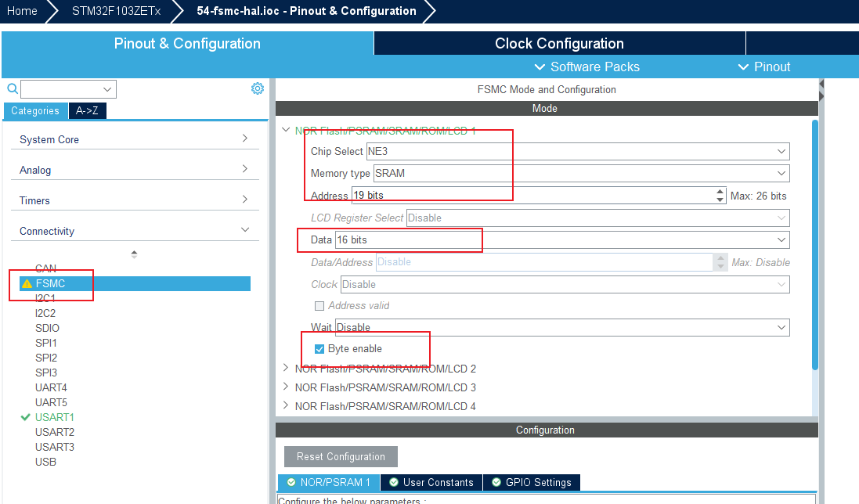Image resolution: width=859 pixels, height=504 pixels.
Task: Open the Pinout menu
Action: [764, 67]
